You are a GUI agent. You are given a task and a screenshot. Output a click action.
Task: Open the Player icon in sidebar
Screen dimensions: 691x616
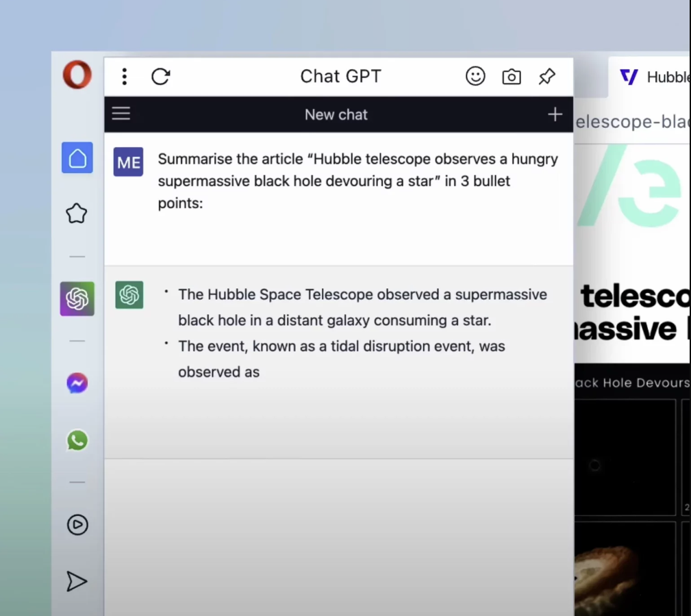(x=77, y=525)
